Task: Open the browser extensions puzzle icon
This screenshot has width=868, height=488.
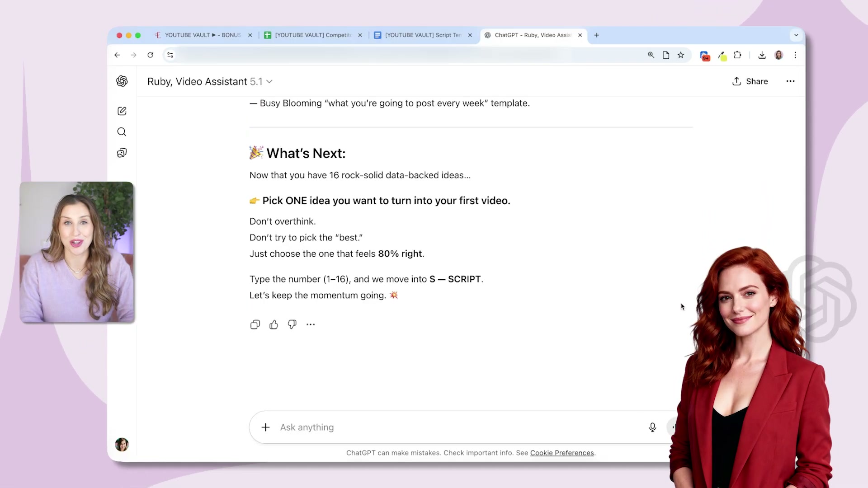Action: [737, 55]
